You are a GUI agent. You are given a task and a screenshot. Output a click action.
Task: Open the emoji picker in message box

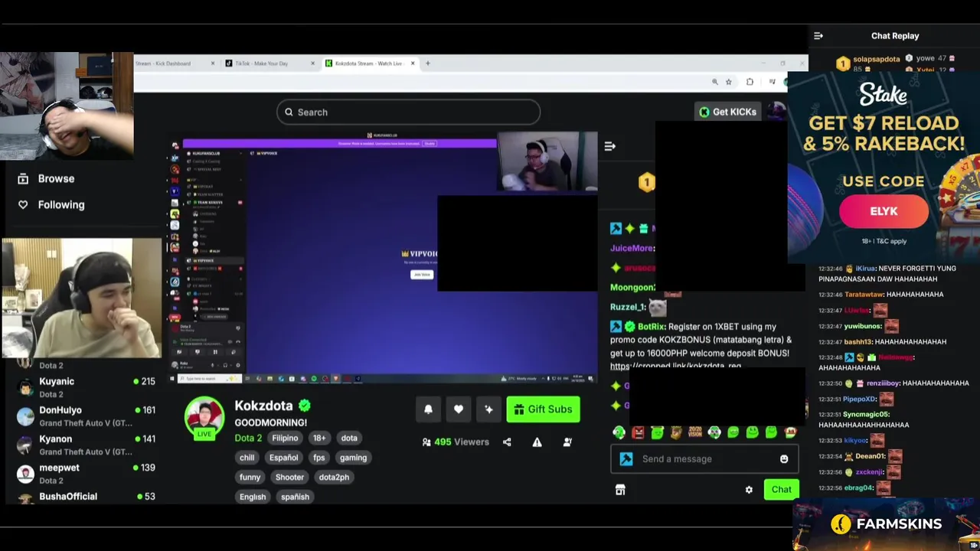point(784,459)
